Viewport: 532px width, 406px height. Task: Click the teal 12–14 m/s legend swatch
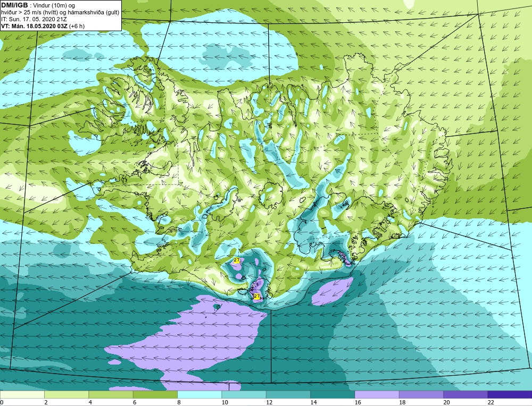pyautogui.click(x=288, y=394)
